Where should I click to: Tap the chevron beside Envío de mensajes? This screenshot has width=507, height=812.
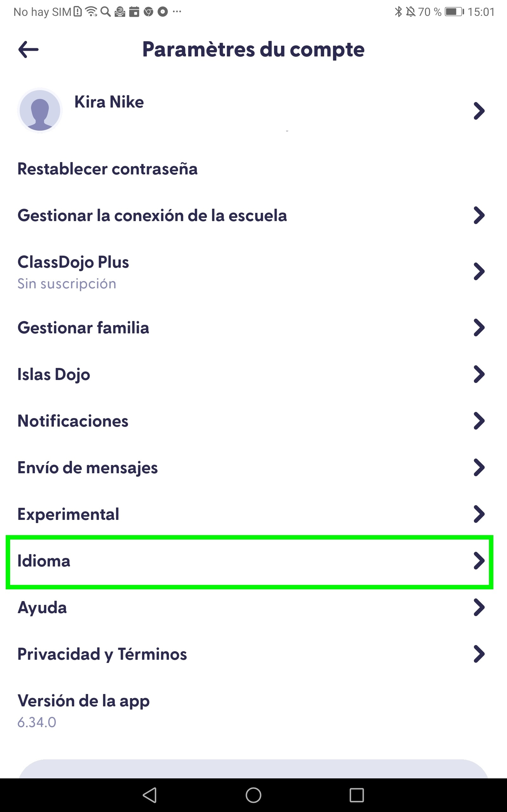(479, 468)
